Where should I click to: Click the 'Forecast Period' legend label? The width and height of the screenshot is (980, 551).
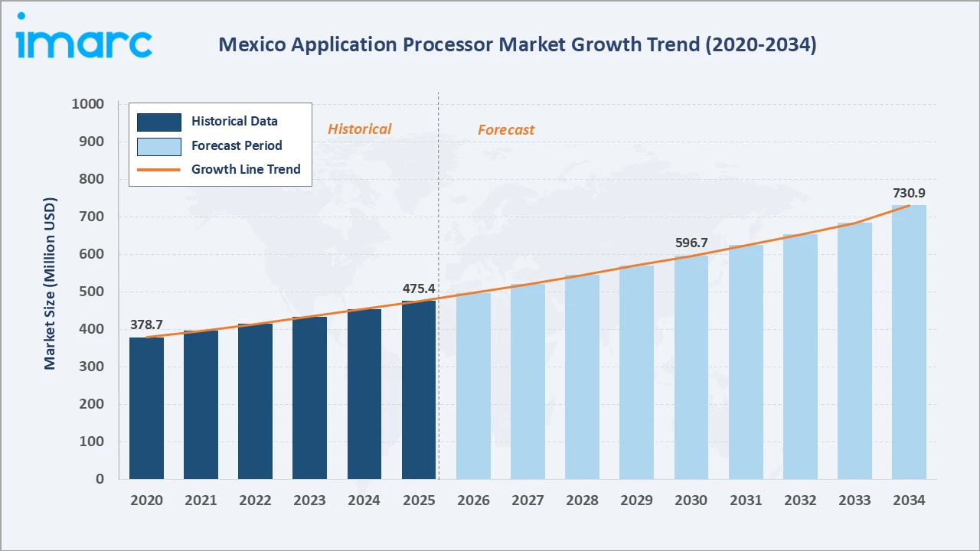click(x=237, y=145)
